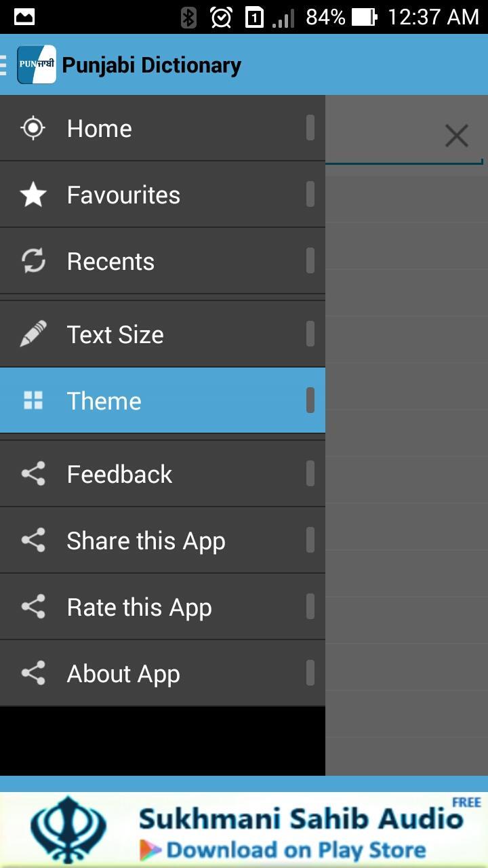Tap the search input field
The image size is (488, 868).
point(404,136)
